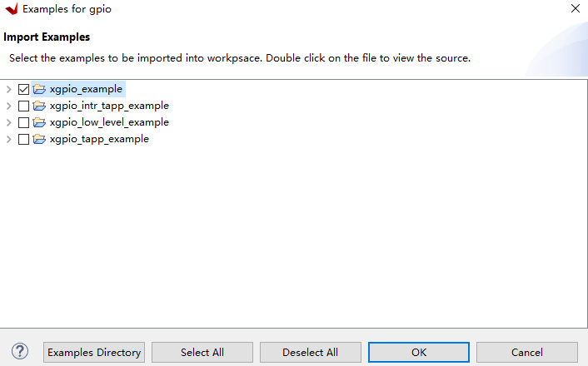Uncheck the xgpio_example checkbox
This screenshot has height=366, width=588.
tap(23, 89)
